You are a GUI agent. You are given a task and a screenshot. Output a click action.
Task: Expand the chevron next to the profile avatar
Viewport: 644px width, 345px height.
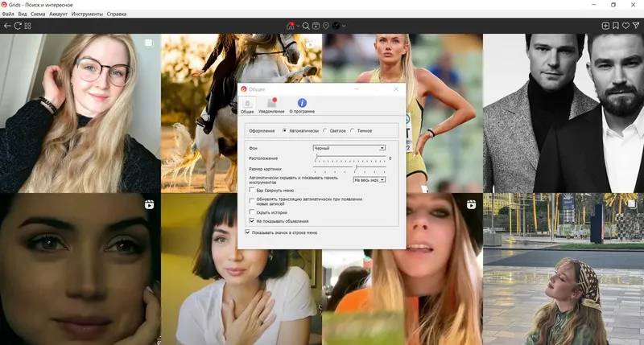(x=344, y=26)
